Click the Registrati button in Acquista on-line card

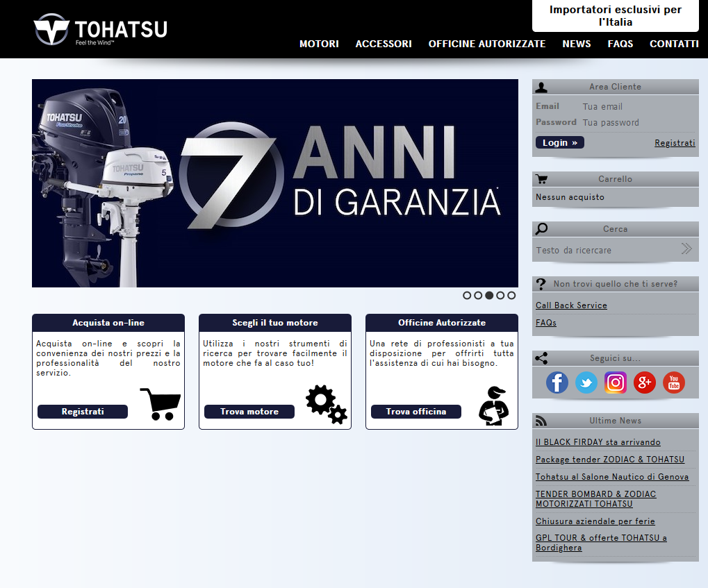click(x=83, y=412)
